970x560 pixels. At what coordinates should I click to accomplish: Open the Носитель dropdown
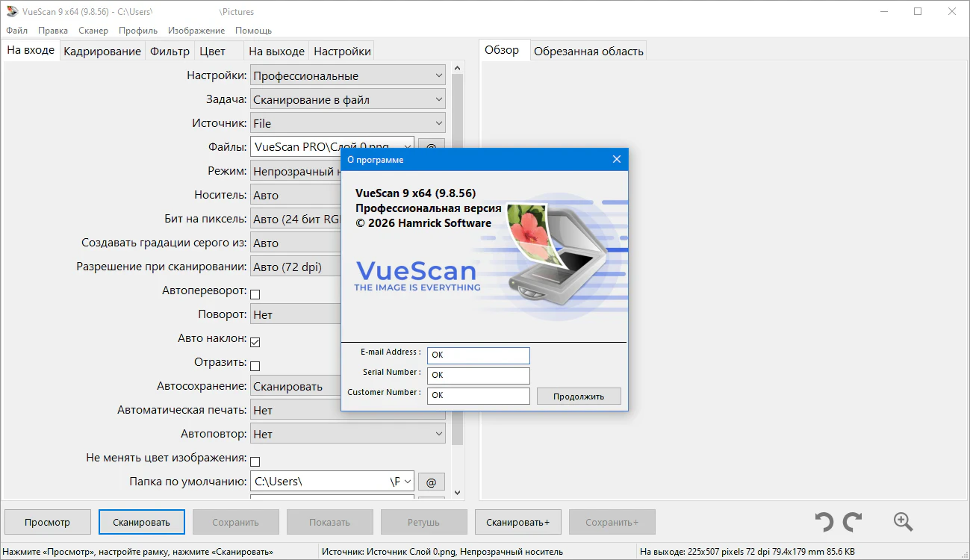296,195
